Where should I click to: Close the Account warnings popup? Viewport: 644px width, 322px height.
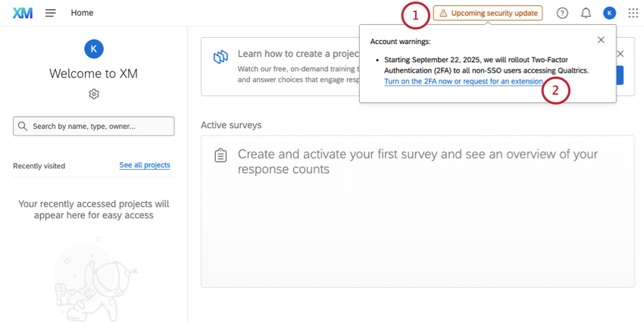coord(601,40)
